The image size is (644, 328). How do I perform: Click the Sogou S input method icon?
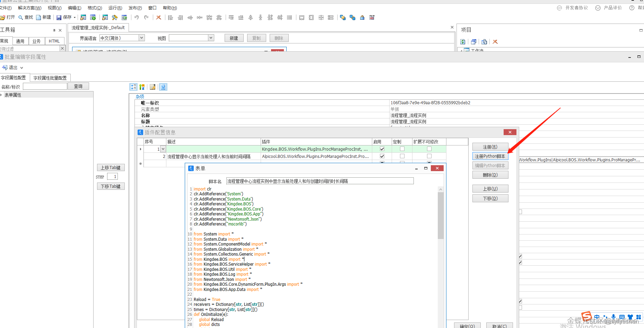pyautogui.click(x=586, y=316)
